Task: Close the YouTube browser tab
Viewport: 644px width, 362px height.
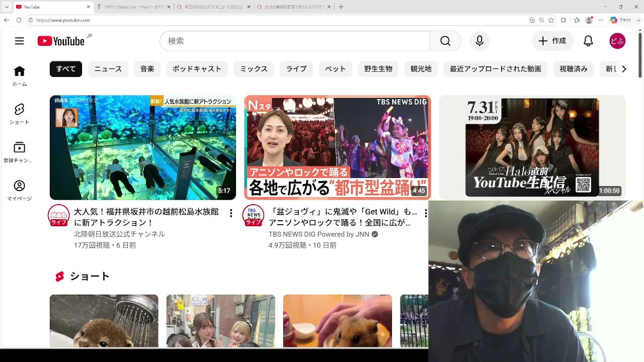Action: tap(89, 7)
